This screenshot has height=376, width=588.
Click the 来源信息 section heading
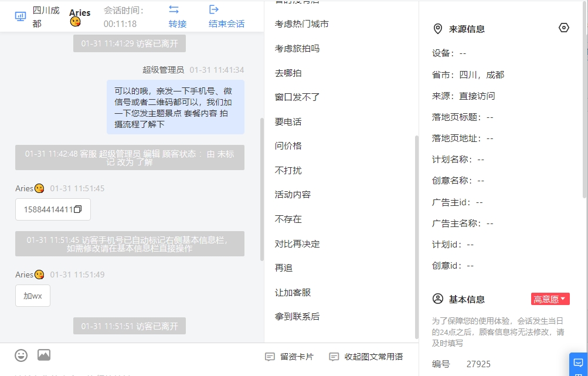tap(467, 29)
